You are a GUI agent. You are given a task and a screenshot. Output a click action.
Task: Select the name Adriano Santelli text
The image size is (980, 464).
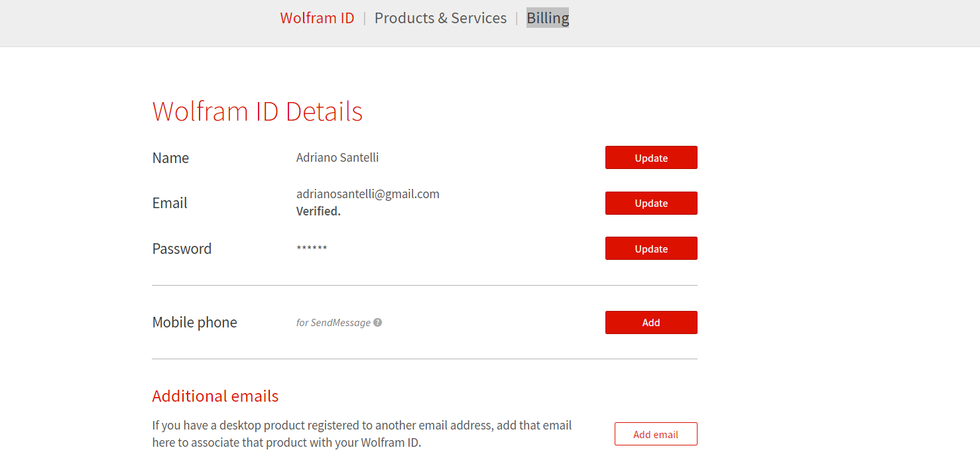(337, 158)
